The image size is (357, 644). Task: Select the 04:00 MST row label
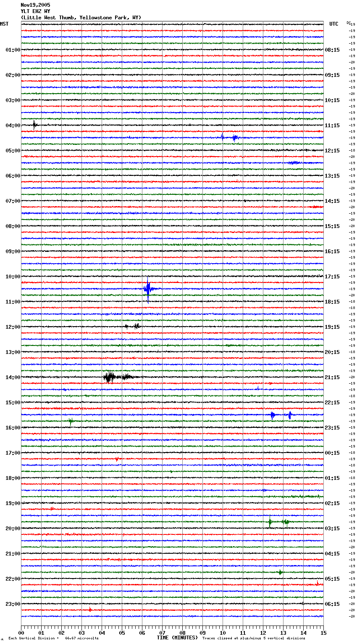tap(13, 126)
